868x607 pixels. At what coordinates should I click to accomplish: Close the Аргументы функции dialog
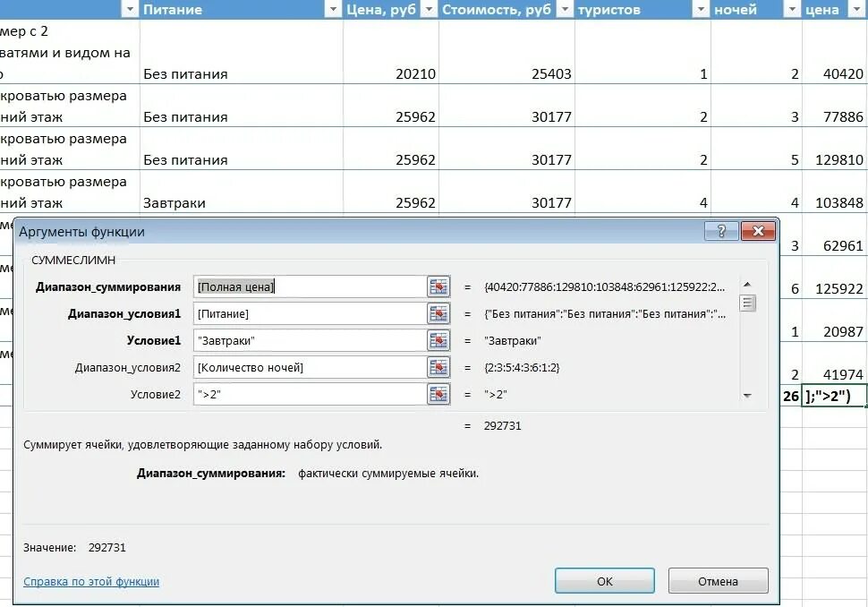tap(759, 231)
